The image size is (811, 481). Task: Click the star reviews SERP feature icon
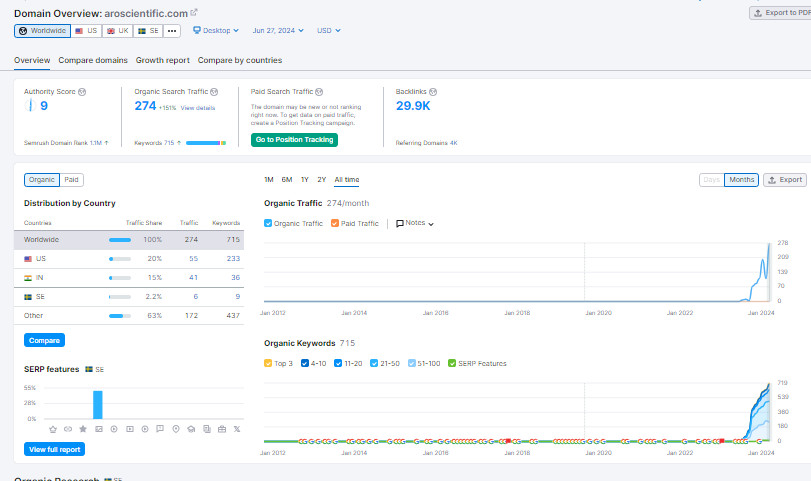coord(83,429)
